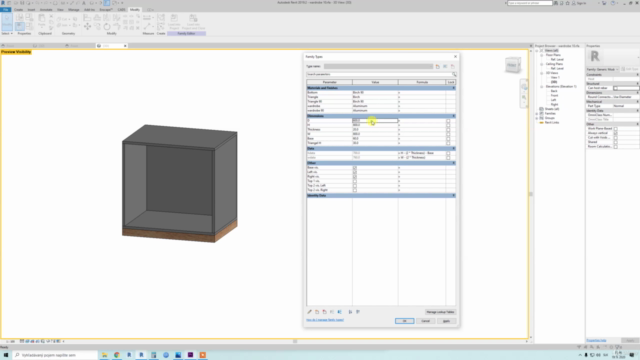Click the Cancel button in Family Types
Viewport: 640px width, 360px height.
pyautogui.click(x=425, y=321)
